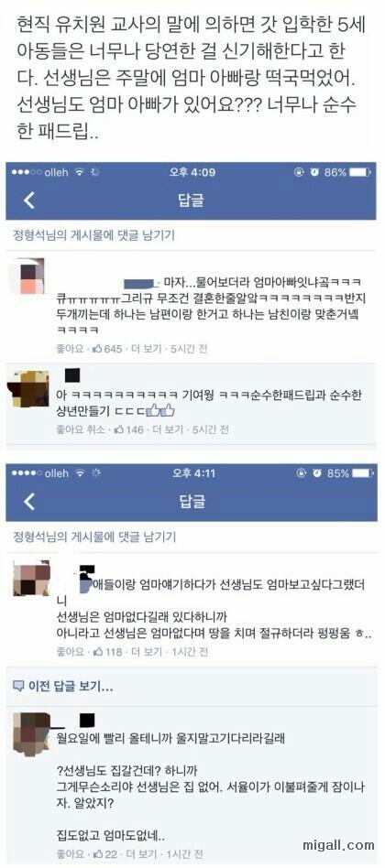Tap the battery icon at 86%
Screen dimensions: 385x868
click(x=359, y=173)
